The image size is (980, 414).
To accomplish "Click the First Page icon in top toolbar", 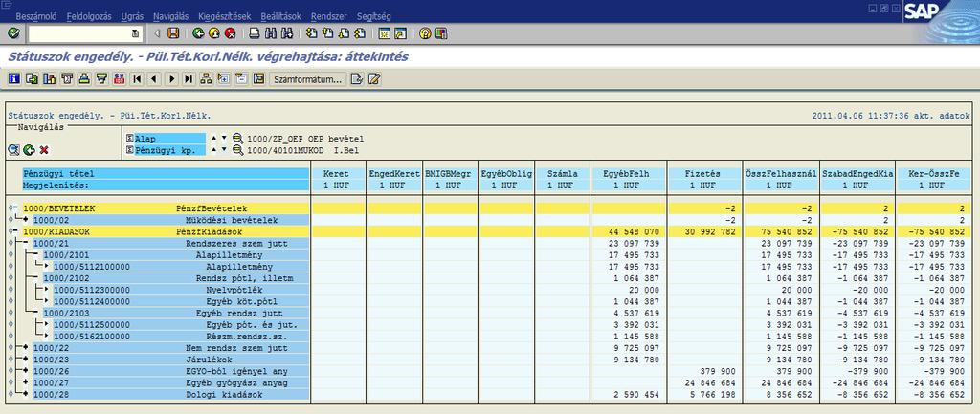I will (x=311, y=33).
